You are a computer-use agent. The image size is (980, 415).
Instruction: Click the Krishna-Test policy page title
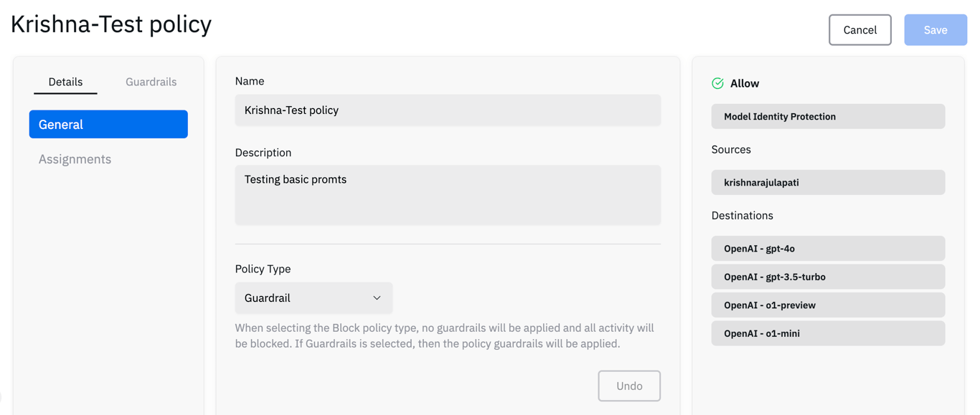111,24
